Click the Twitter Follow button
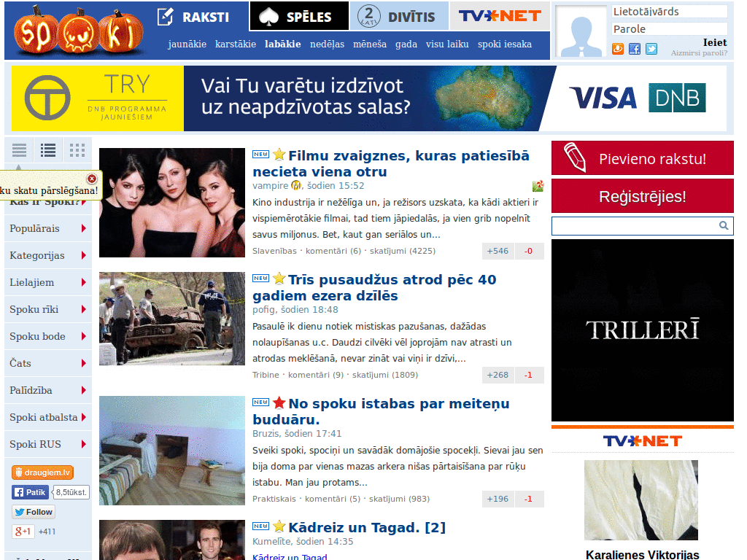Image resolution: width=747 pixels, height=560 pixels. tap(34, 512)
